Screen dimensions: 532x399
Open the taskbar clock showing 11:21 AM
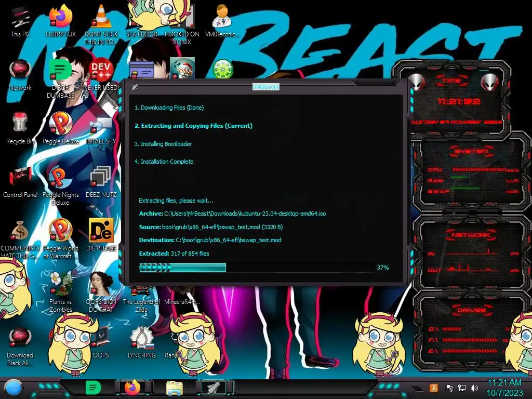tap(504, 388)
